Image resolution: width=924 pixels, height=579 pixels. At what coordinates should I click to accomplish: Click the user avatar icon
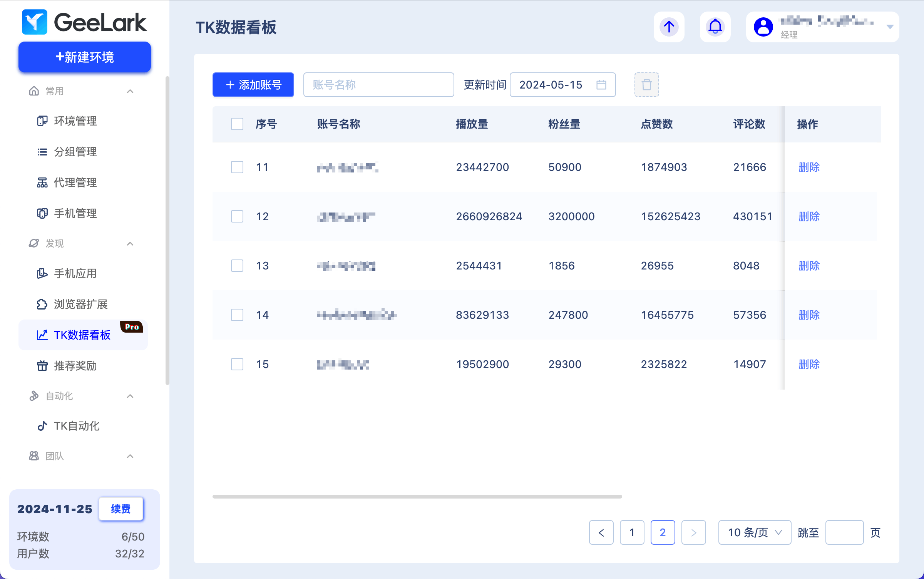(763, 27)
